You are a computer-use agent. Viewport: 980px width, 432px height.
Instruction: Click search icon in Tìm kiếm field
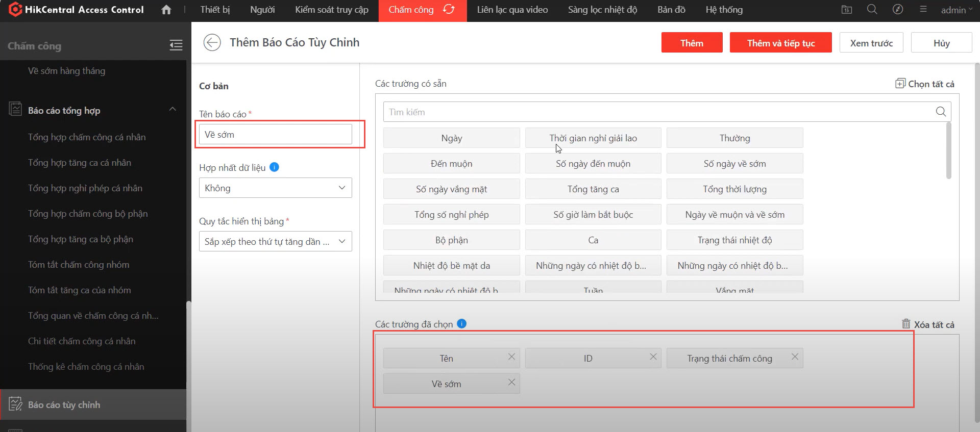(941, 112)
